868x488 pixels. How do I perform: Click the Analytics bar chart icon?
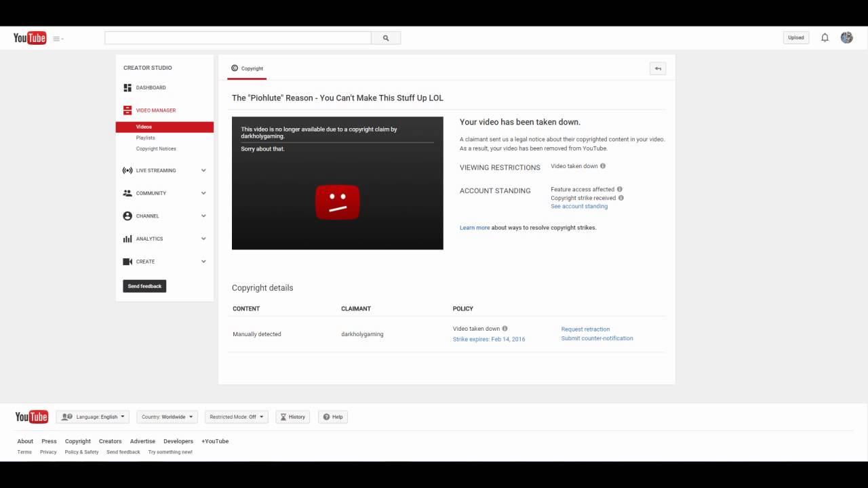click(x=127, y=239)
